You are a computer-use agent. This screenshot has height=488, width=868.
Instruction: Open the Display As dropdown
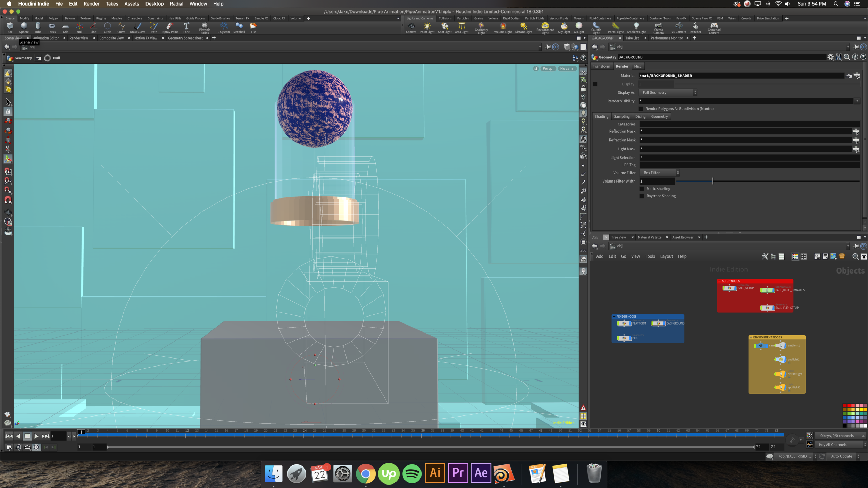[x=667, y=93]
